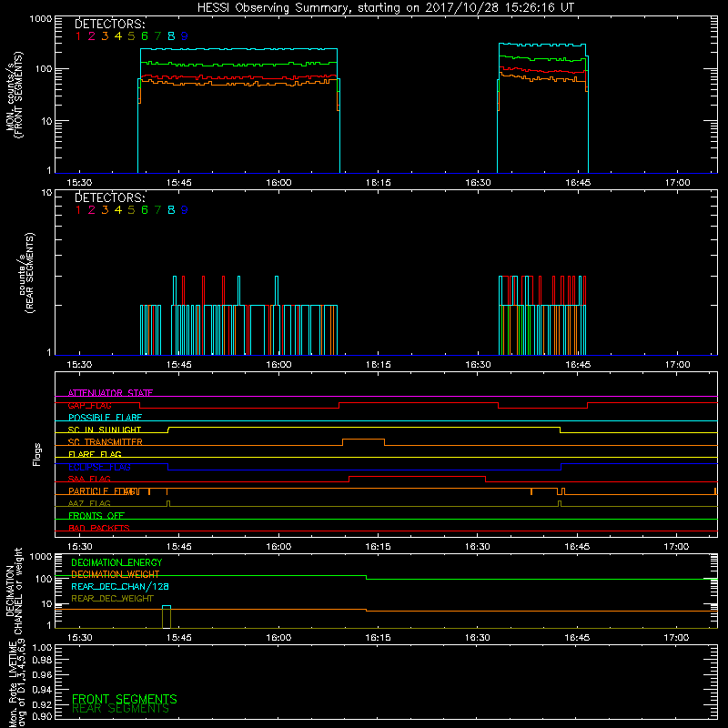The image size is (728, 728).
Task: Click the MON. counts/s (FRONT SEGMENTS) axis title
Action: coord(15,95)
